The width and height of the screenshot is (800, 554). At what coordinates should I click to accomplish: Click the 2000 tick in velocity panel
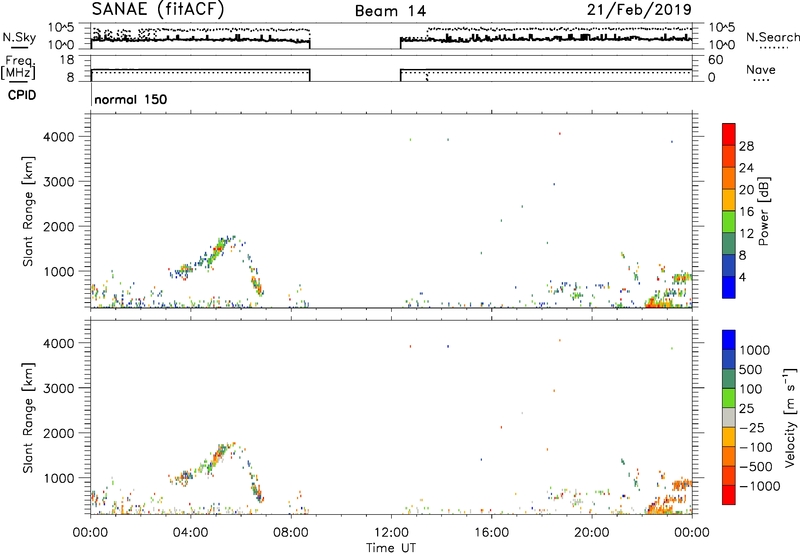tap(59, 433)
